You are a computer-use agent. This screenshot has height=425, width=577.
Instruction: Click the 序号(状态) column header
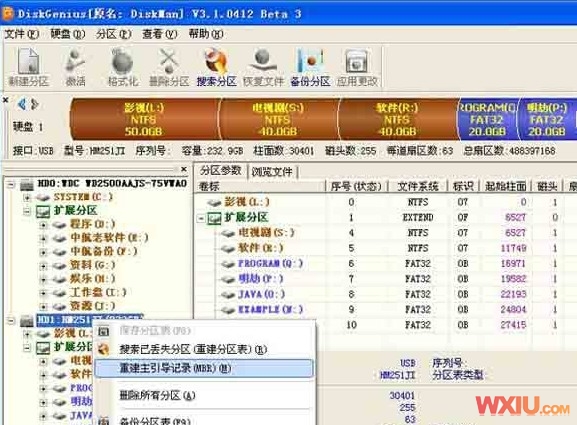356,187
